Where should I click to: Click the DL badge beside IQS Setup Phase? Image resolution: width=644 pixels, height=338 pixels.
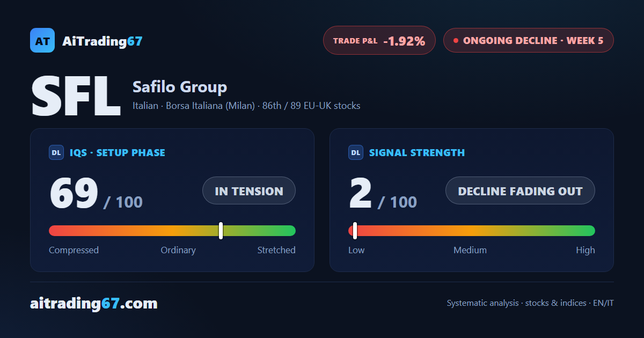(x=56, y=152)
